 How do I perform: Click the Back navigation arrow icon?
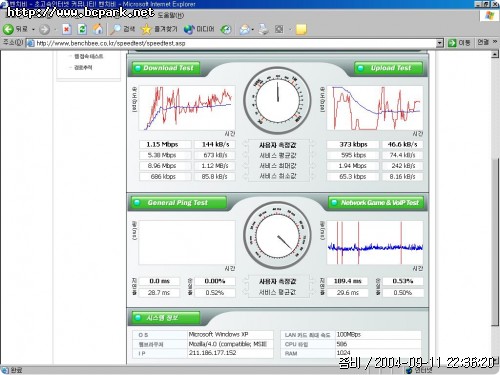[x=8, y=29]
